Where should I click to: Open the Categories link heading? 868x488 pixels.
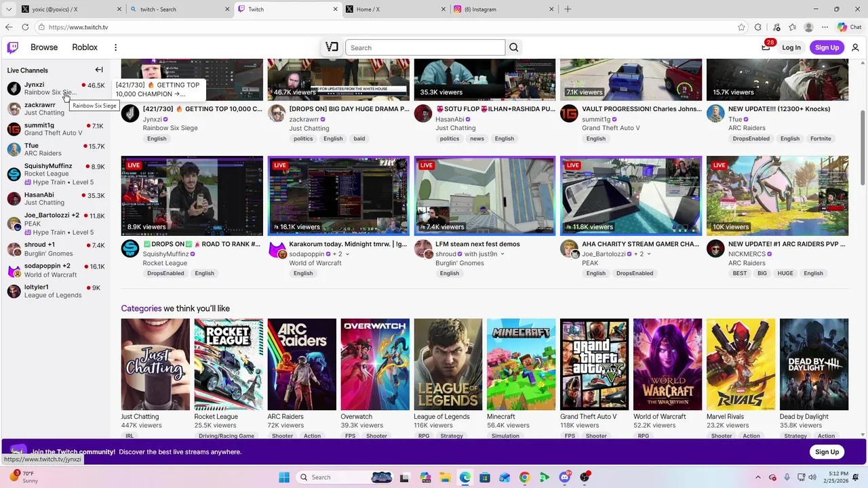click(x=141, y=308)
